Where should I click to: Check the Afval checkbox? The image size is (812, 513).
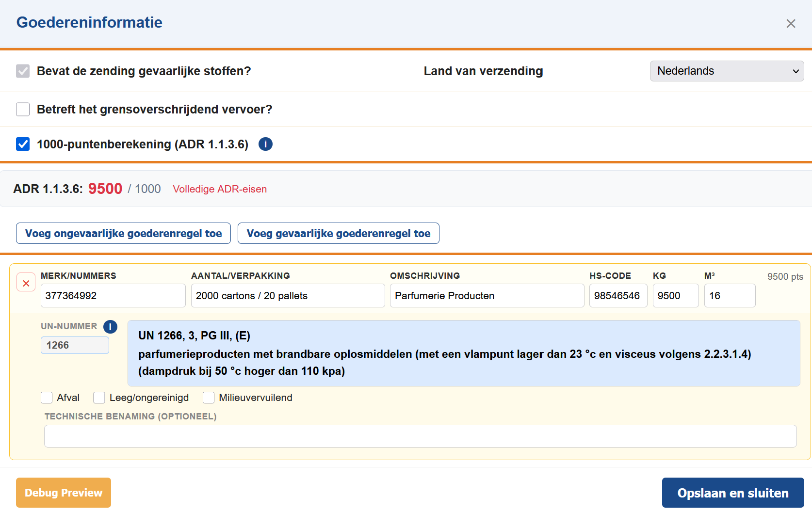click(x=47, y=398)
